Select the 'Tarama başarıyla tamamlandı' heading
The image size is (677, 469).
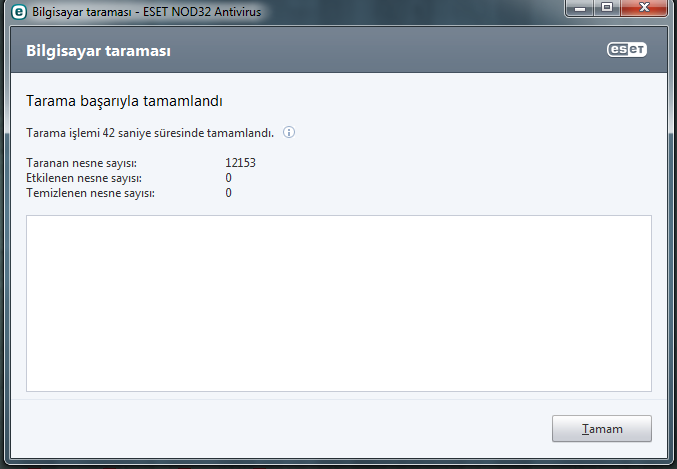click(124, 101)
